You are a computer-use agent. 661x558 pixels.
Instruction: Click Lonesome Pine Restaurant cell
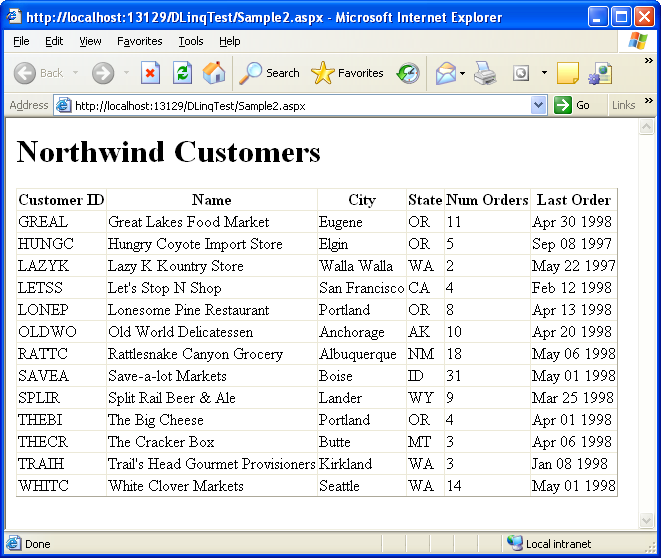tap(212, 310)
